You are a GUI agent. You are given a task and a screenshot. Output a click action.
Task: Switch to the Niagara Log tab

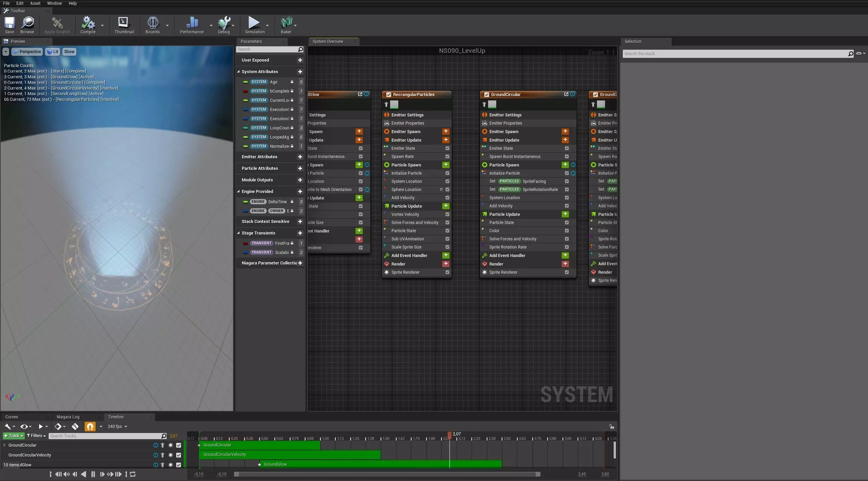point(68,417)
